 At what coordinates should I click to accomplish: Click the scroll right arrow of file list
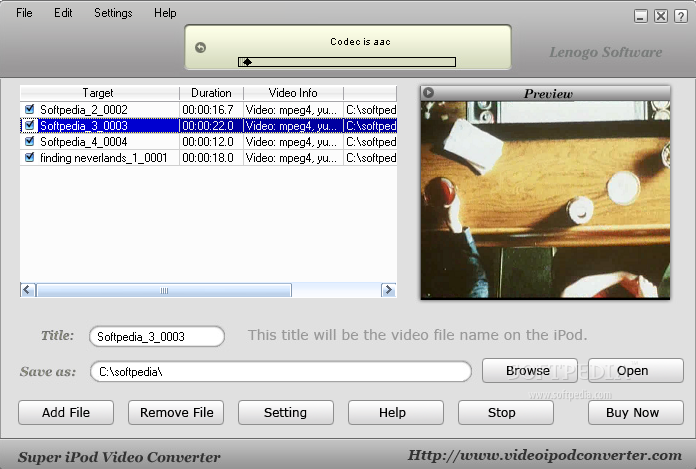[388, 290]
